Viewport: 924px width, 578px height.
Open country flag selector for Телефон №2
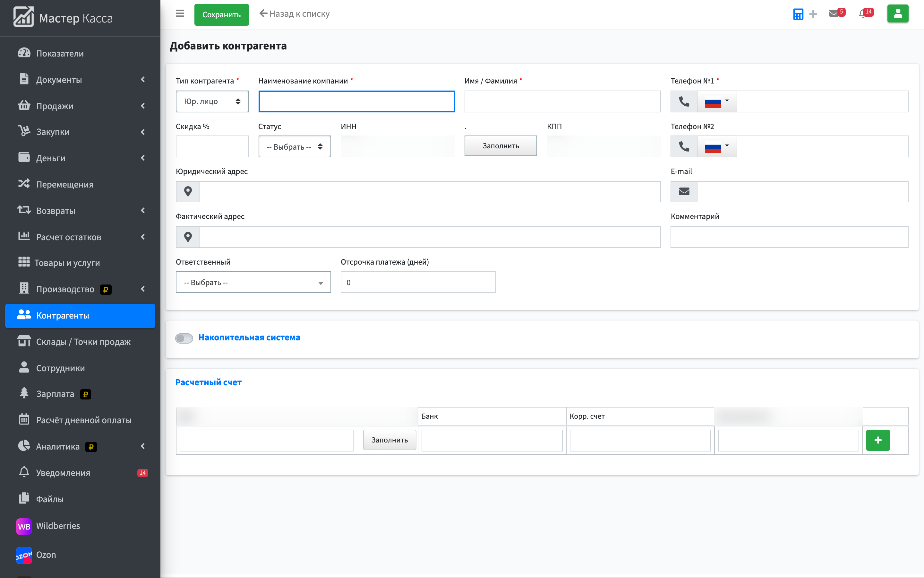coord(717,146)
